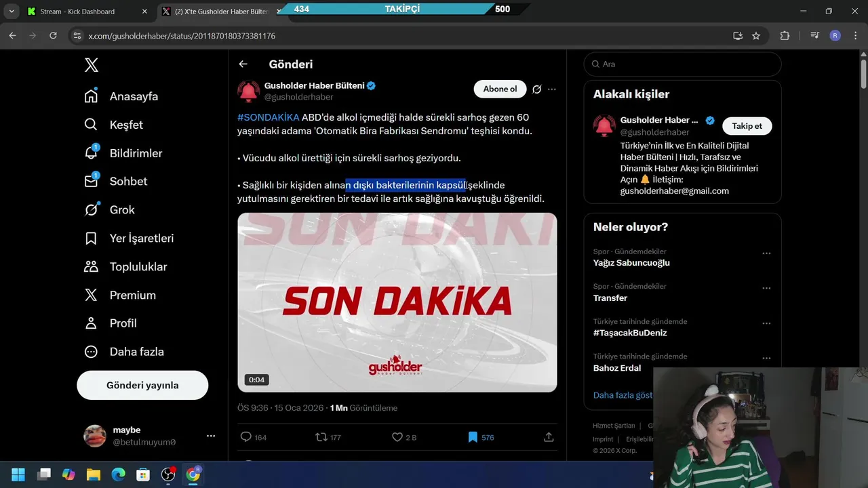Viewport: 868px width, 488px height.
Task: Open Chrome media control icon
Action: point(815,36)
